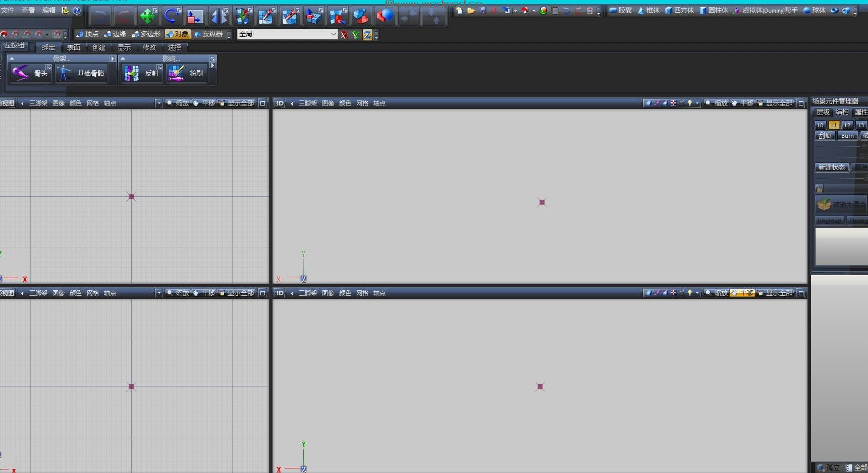Image resolution: width=868 pixels, height=473 pixels.
Task: Maximize the bottom-left viewport
Action: pyautogui.click(x=262, y=293)
